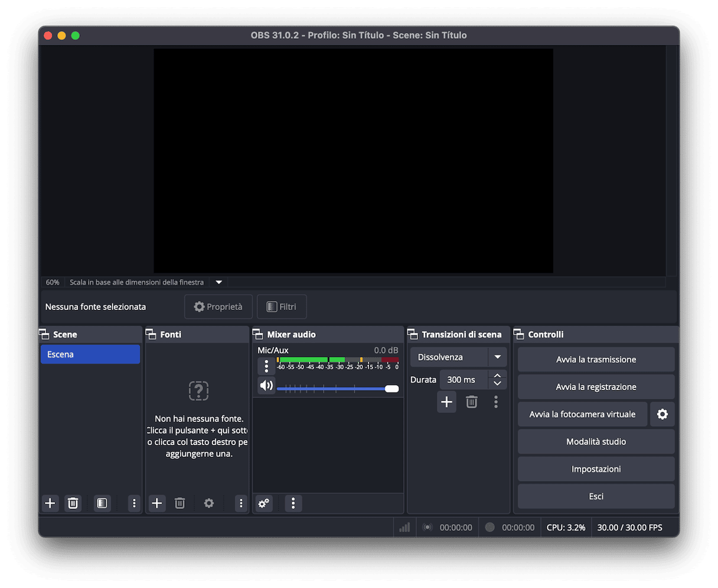Screen dimensions: 718x588
Task: Mute the Mic/Aux speaker icon
Action: tap(266, 386)
